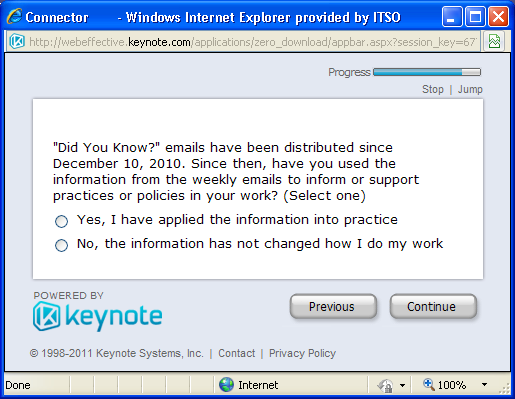Expand the zoom level 100% dropdown arrow
The width and height of the screenshot is (515, 399).
(x=484, y=385)
